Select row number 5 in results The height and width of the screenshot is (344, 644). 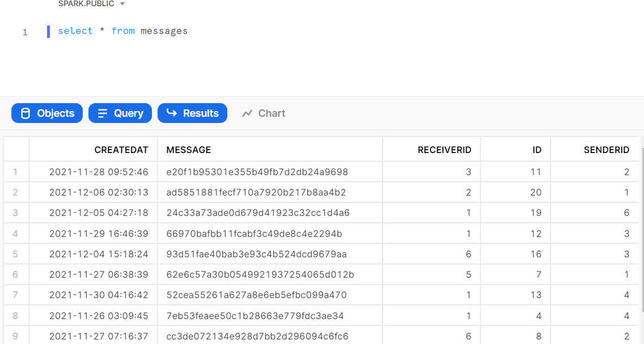click(x=16, y=254)
